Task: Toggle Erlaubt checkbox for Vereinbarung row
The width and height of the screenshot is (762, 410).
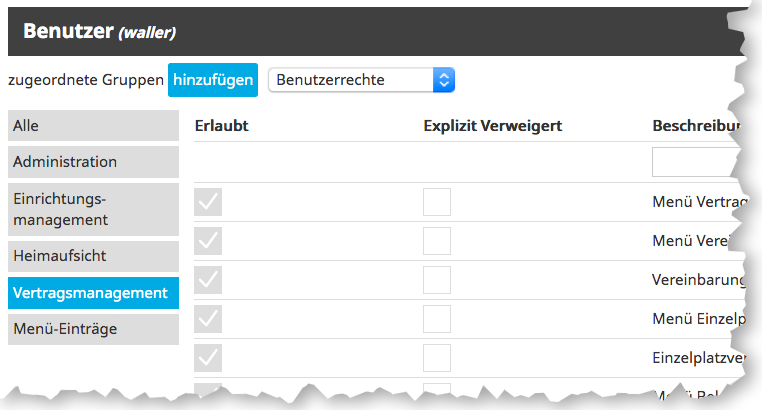Action: coord(208,281)
